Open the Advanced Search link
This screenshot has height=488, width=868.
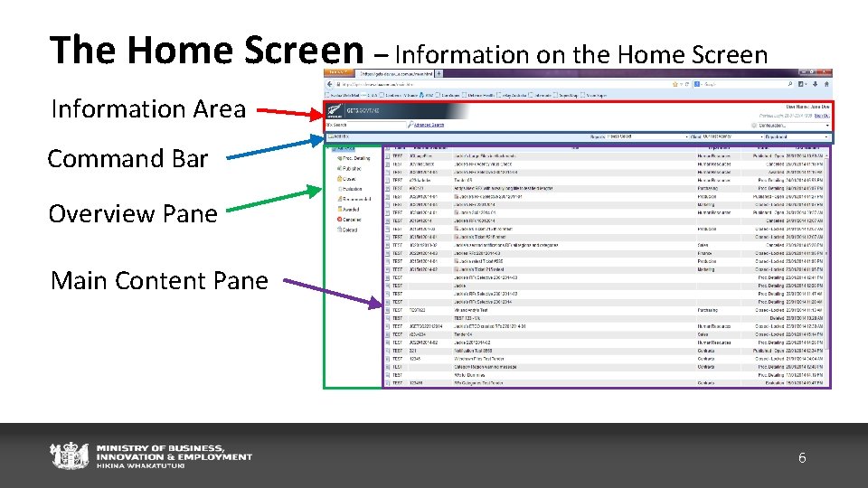click(429, 125)
